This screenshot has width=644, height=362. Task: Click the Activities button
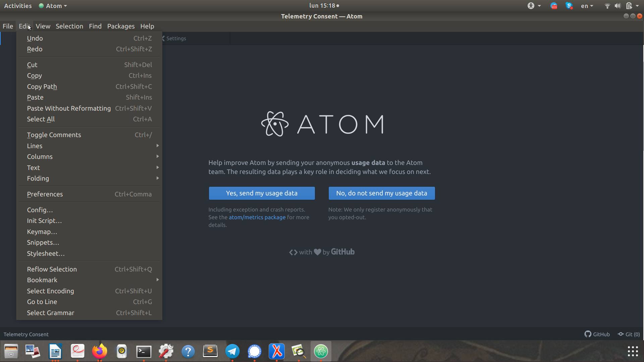pyautogui.click(x=18, y=6)
